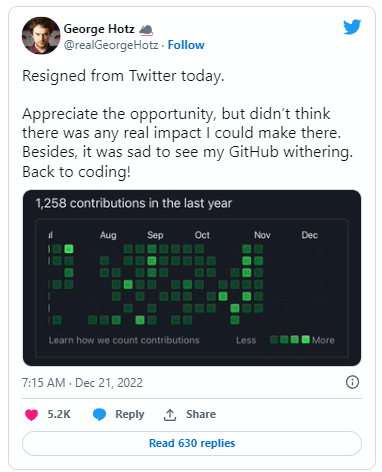
Task: Click Learn how we count contributions
Action: point(124,340)
